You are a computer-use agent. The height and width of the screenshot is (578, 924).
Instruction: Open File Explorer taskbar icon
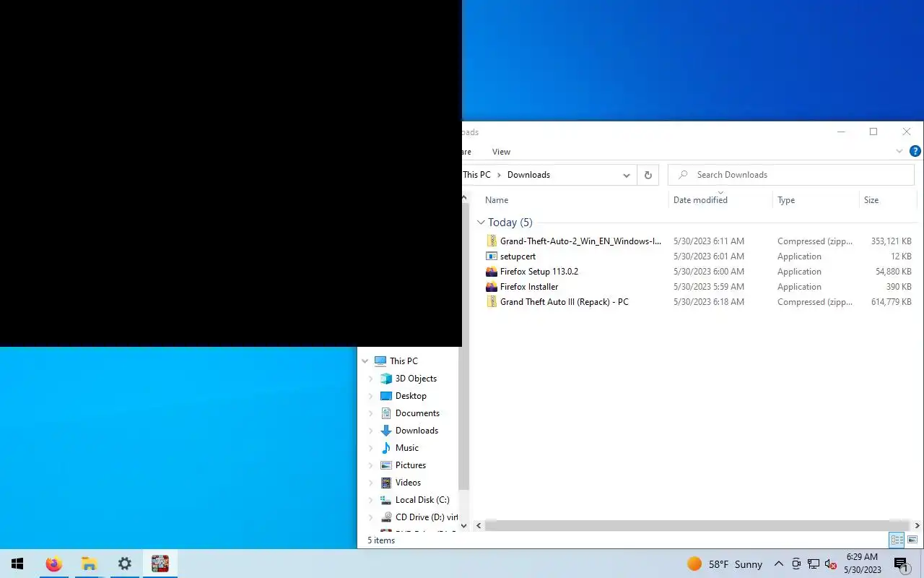click(89, 564)
